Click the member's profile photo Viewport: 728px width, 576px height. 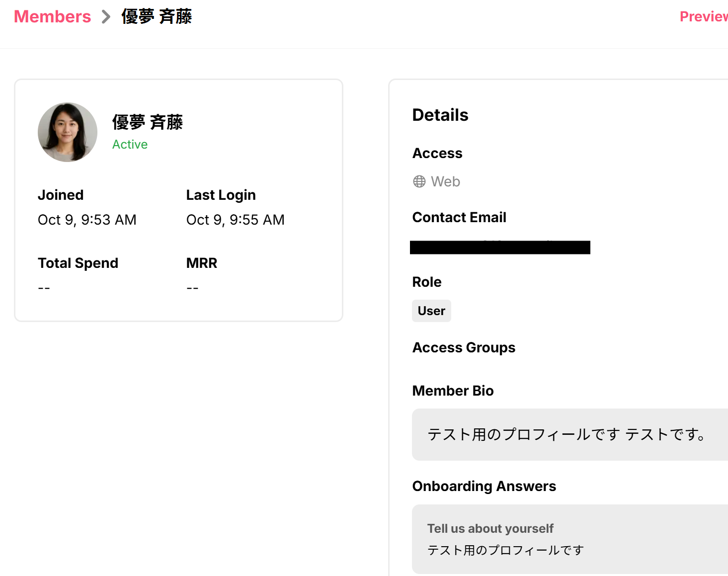pos(68,132)
